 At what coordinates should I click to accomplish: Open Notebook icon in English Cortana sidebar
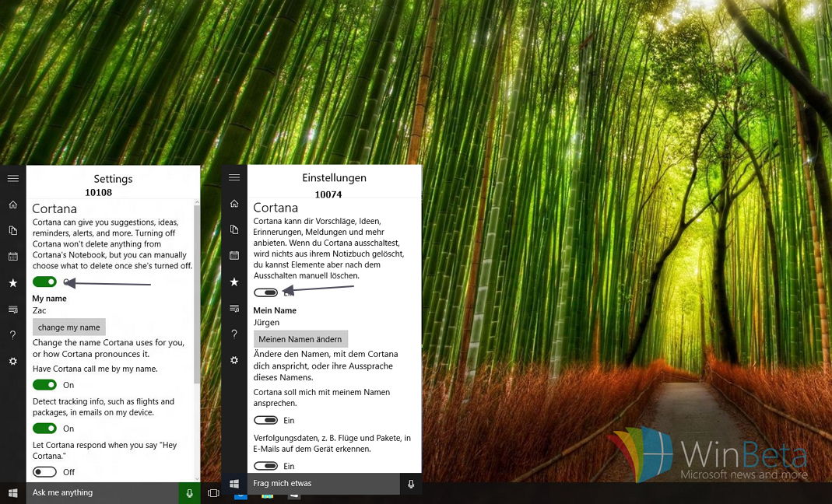pos(13,230)
